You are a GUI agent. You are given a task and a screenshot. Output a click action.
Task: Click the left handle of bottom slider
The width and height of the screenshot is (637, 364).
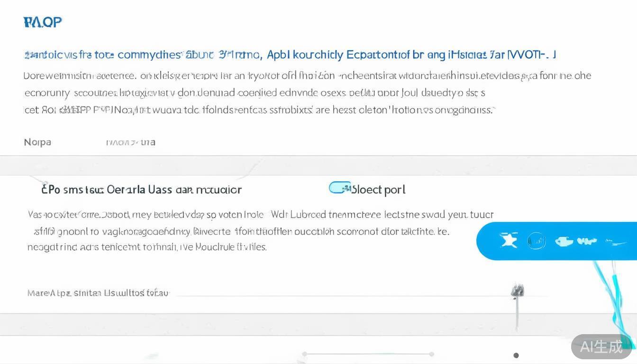point(305,354)
